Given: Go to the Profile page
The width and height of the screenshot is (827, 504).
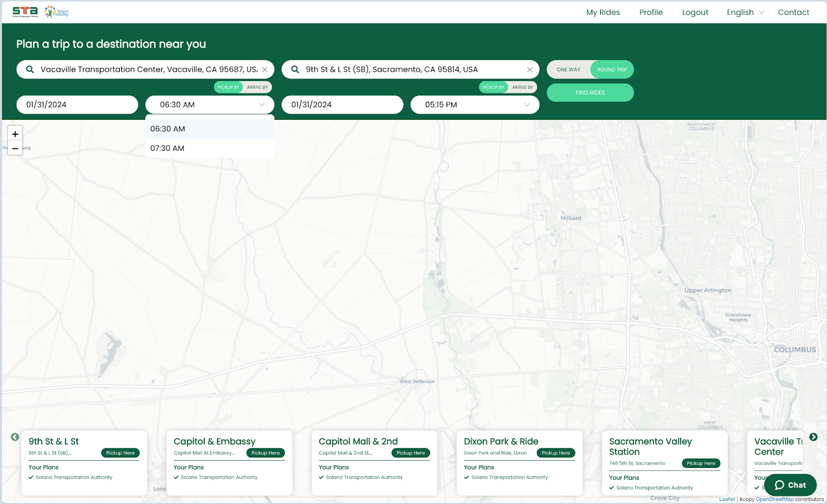Looking at the screenshot, I should (x=651, y=12).
